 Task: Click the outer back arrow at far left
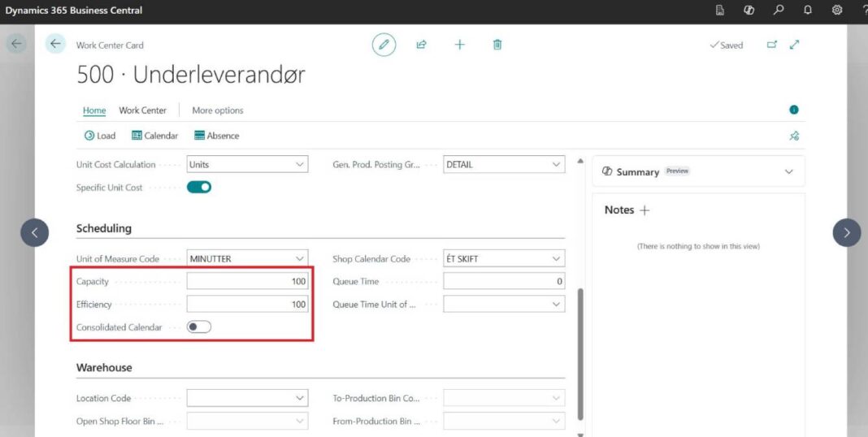pos(16,44)
